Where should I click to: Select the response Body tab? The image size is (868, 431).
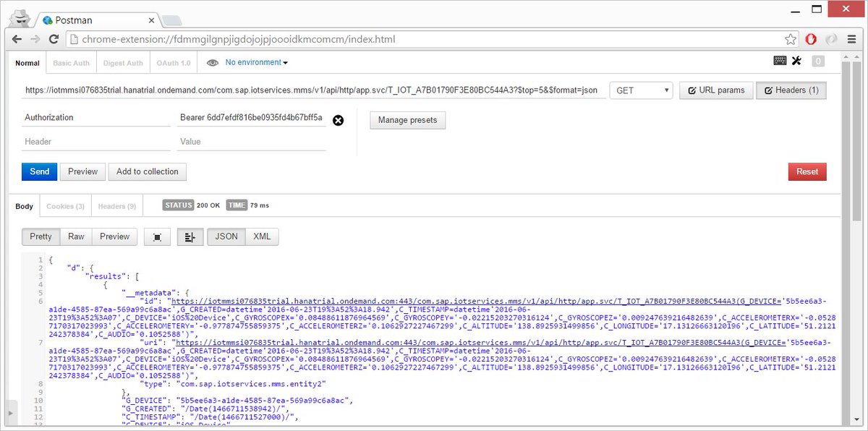25,206
